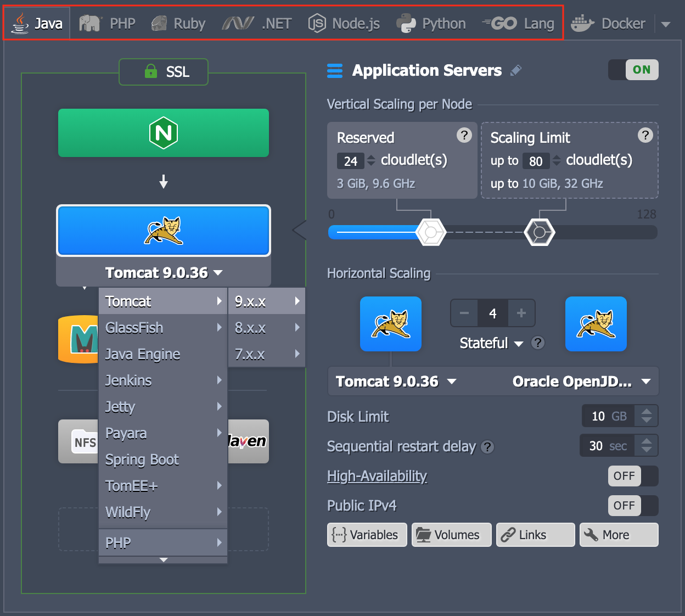Open the PHP language tab
The image size is (685, 616).
point(107,24)
